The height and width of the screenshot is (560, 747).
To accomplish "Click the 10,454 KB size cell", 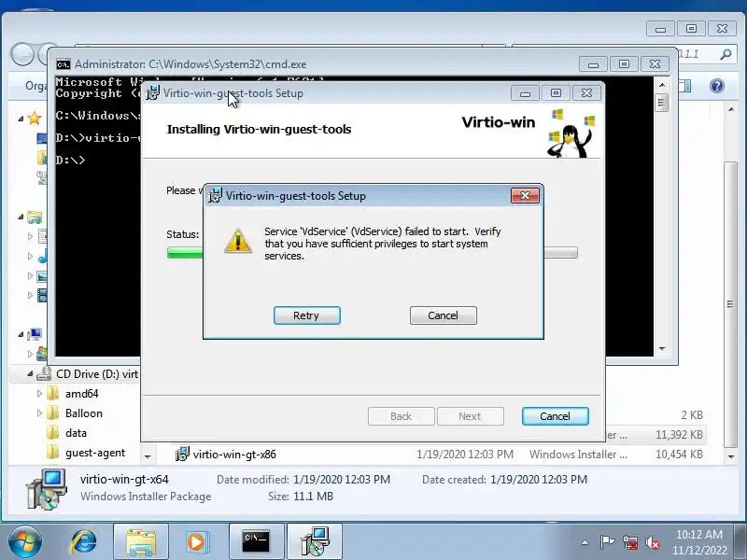I will pyautogui.click(x=679, y=455).
